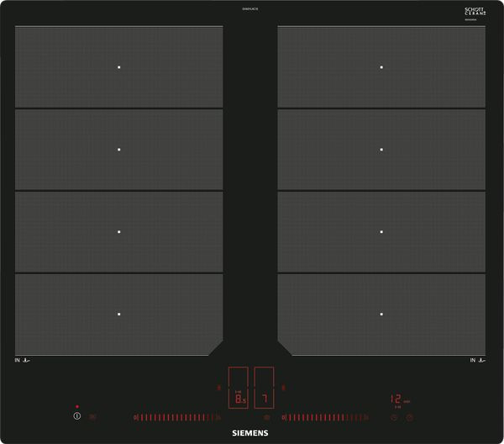
Task: Tap the symbol between the two sliders
Action: [x=267, y=417]
